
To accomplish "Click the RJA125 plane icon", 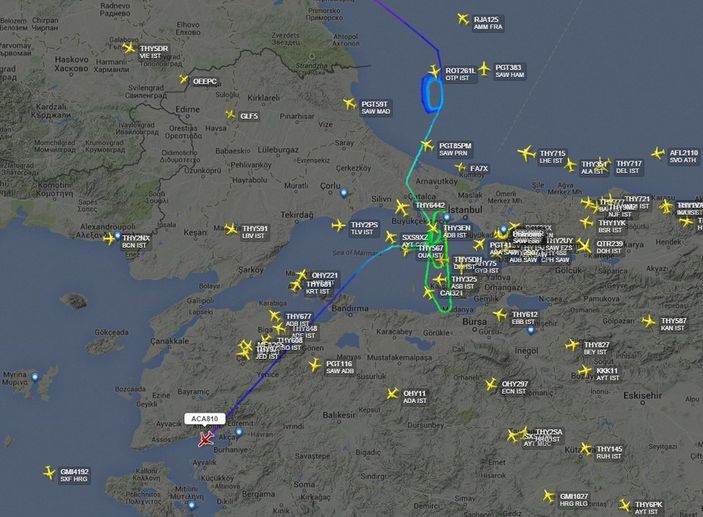I will (463, 19).
